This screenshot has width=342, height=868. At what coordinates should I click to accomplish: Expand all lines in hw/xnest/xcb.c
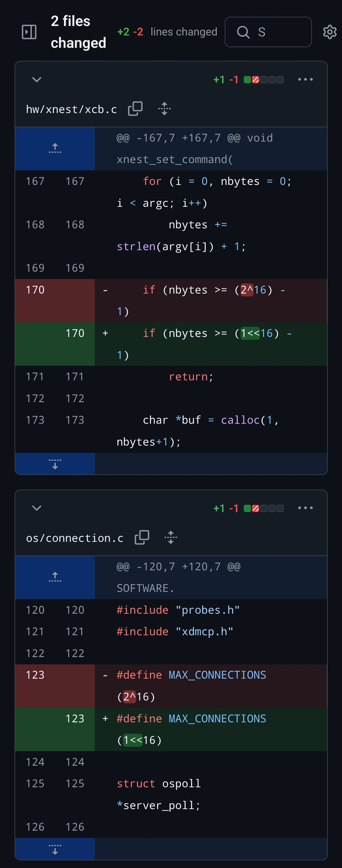[164, 109]
